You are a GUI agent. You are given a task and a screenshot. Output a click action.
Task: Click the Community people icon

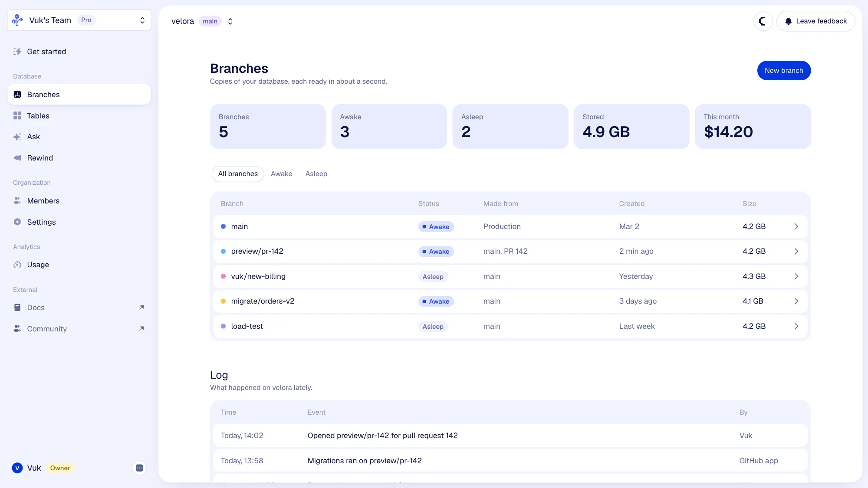pos(17,329)
